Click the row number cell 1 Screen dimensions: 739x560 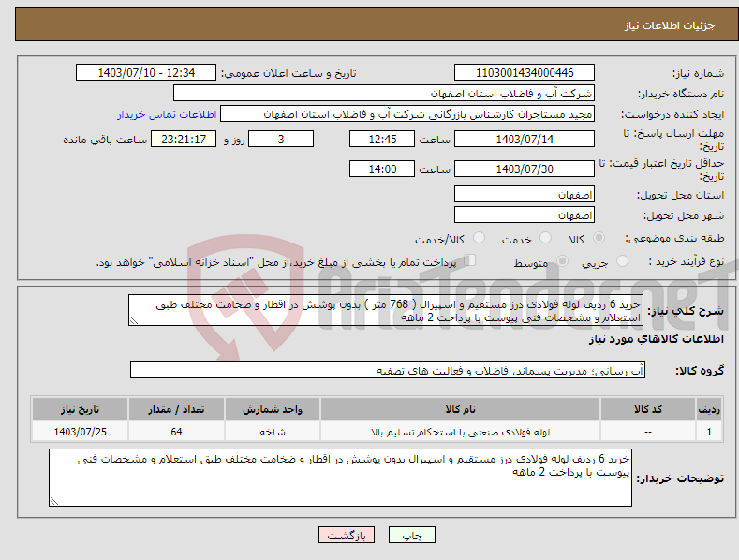(709, 432)
